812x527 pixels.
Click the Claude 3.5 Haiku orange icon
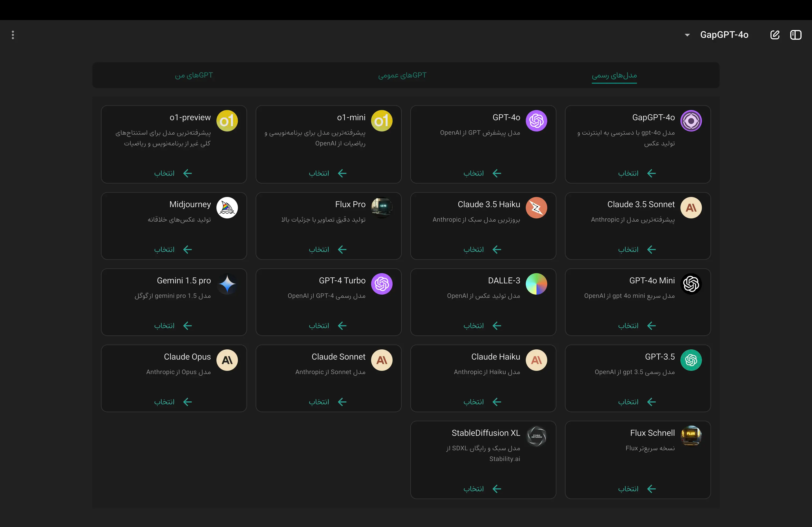click(536, 208)
